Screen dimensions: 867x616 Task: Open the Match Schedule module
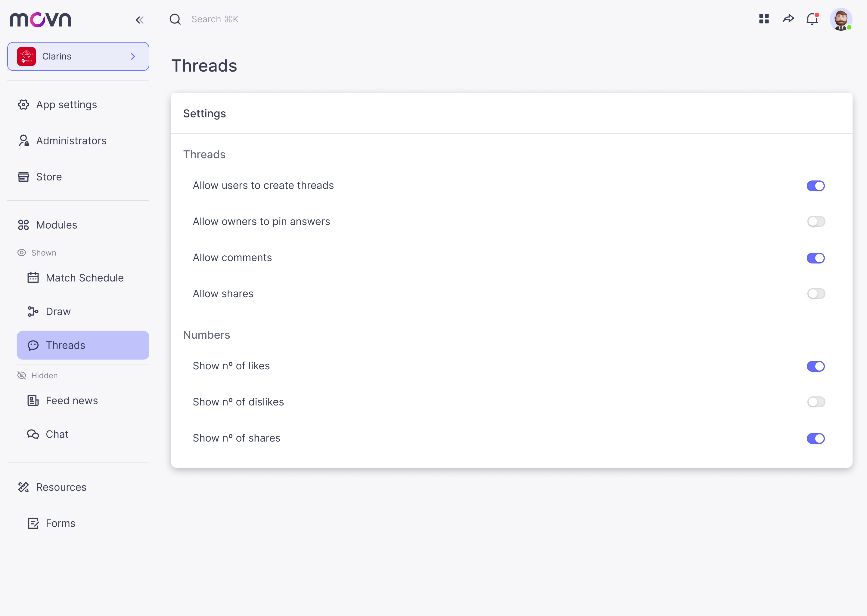point(84,278)
